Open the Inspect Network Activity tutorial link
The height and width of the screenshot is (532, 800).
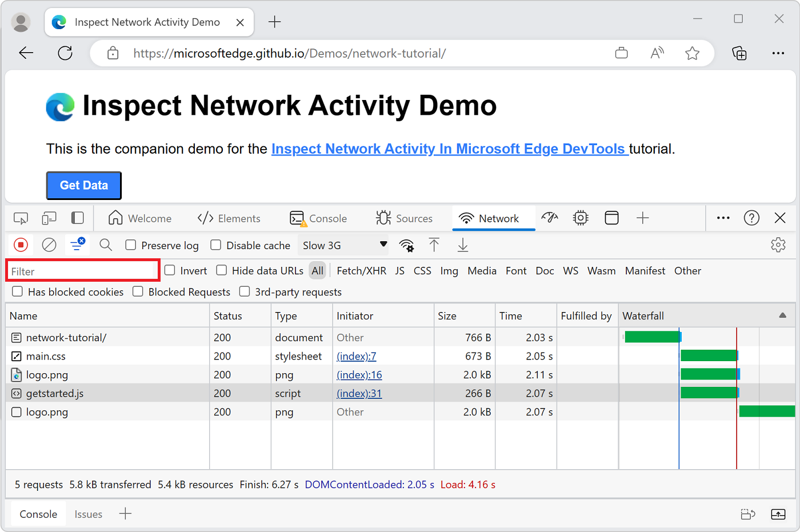pos(449,149)
